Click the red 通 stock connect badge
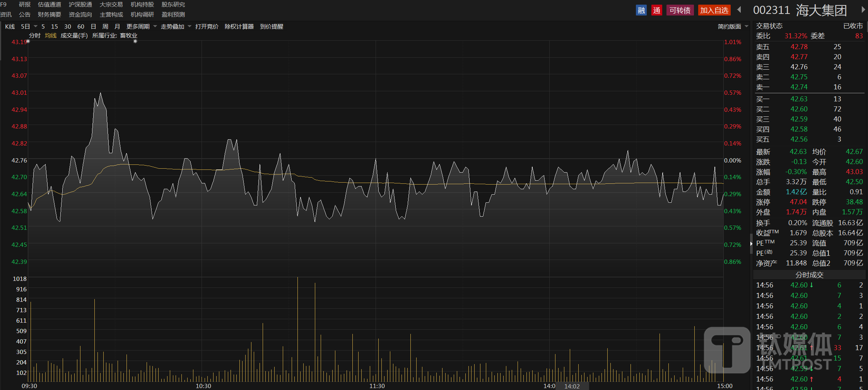The width and height of the screenshot is (868, 390). [656, 10]
